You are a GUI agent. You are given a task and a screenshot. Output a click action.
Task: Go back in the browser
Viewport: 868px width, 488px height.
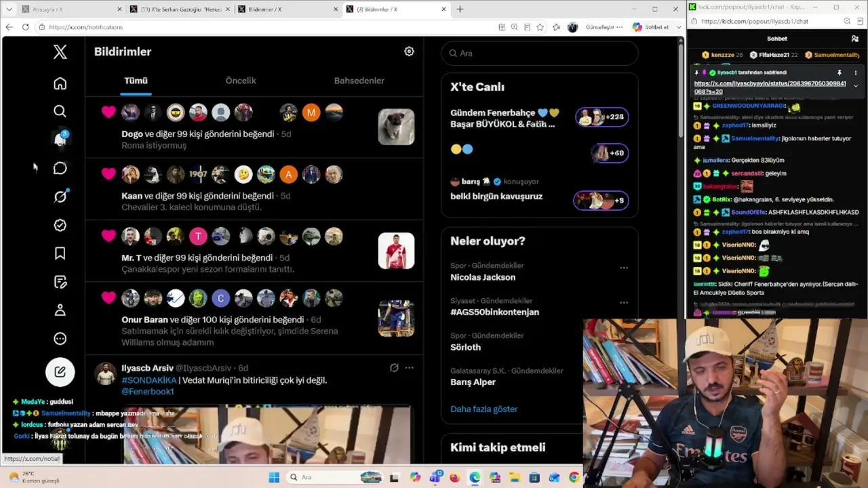tap(9, 27)
